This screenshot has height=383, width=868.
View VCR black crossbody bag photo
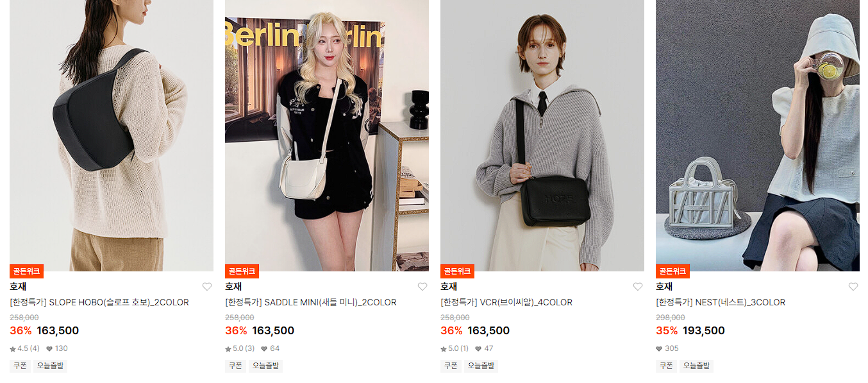(542, 135)
